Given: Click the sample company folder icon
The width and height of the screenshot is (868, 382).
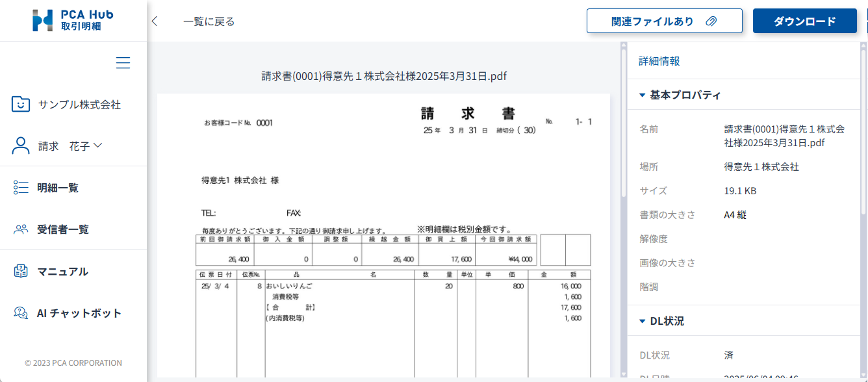Looking at the screenshot, I should pos(21,104).
